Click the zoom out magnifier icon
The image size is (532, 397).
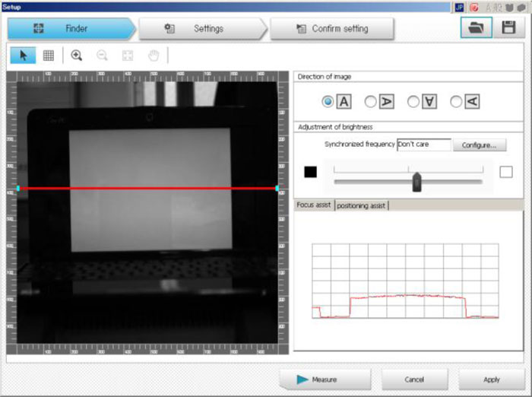click(x=102, y=56)
